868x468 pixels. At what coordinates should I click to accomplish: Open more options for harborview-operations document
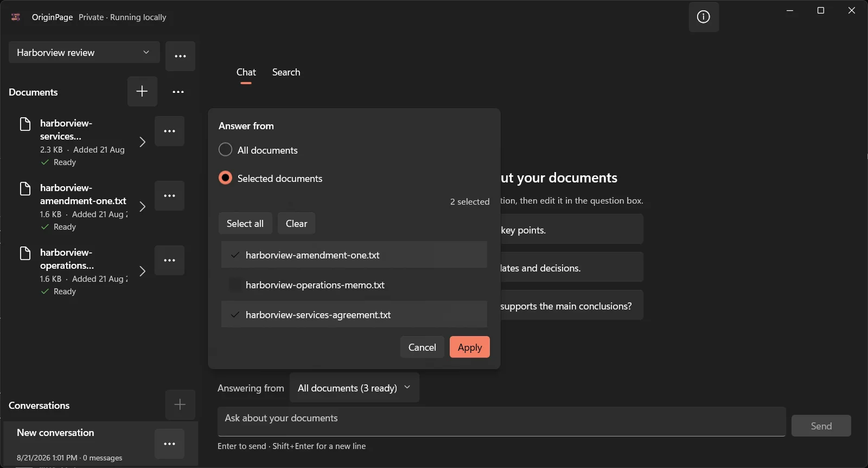[169, 260]
